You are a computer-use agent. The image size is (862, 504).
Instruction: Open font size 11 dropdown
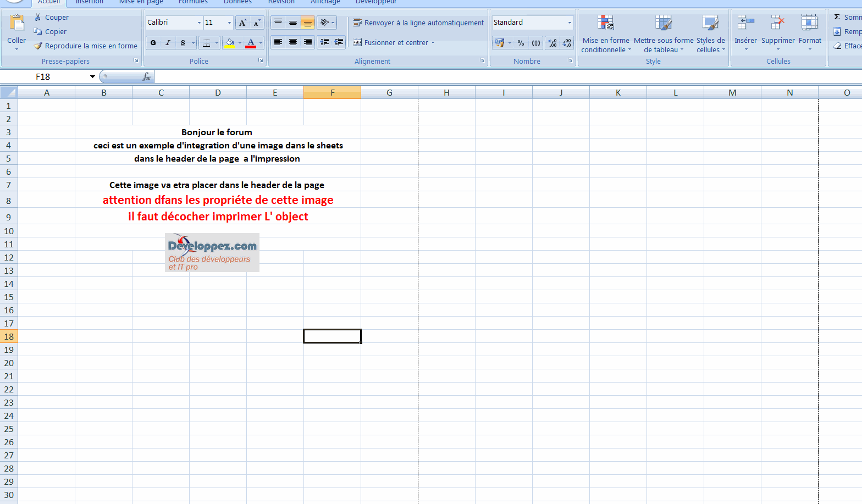tap(229, 23)
